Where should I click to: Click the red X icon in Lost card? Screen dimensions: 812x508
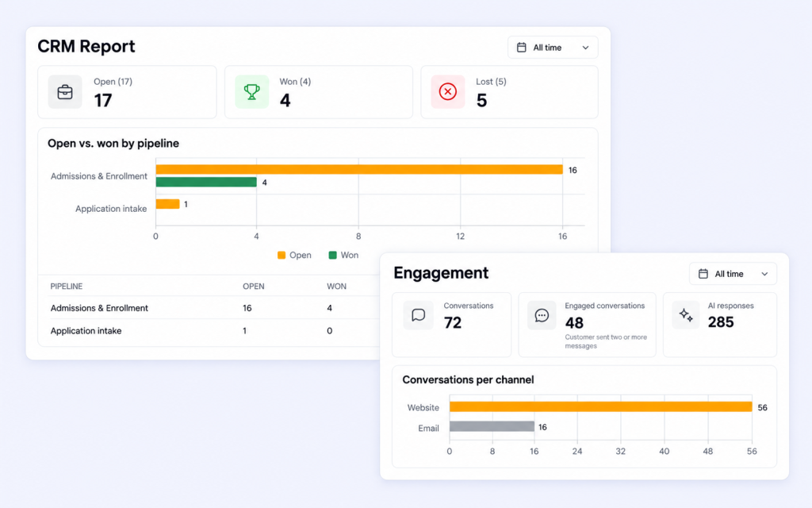(x=448, y=92)
